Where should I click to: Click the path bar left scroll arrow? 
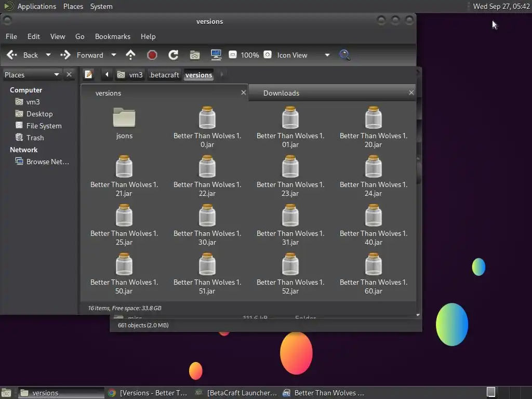pyautogui.click(x=107, y=74)
